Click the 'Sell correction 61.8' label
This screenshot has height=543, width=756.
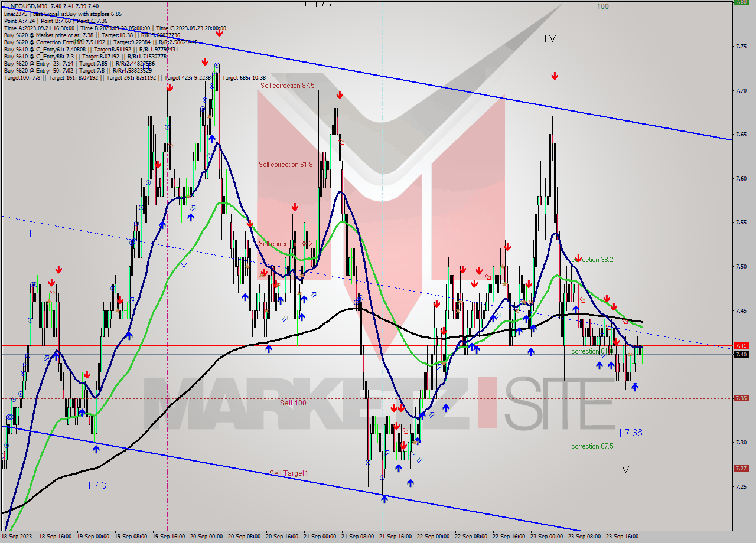pos(286,165)
